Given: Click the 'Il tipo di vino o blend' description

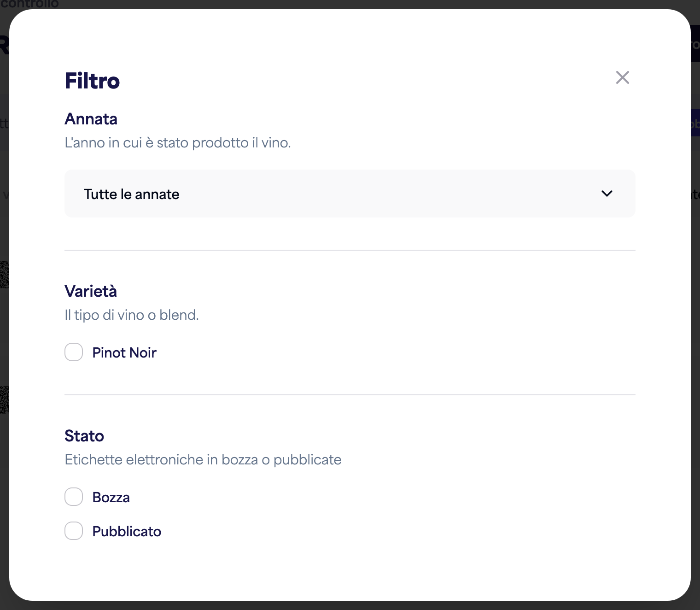Looking at the screenshot, I should coord(132,315).
